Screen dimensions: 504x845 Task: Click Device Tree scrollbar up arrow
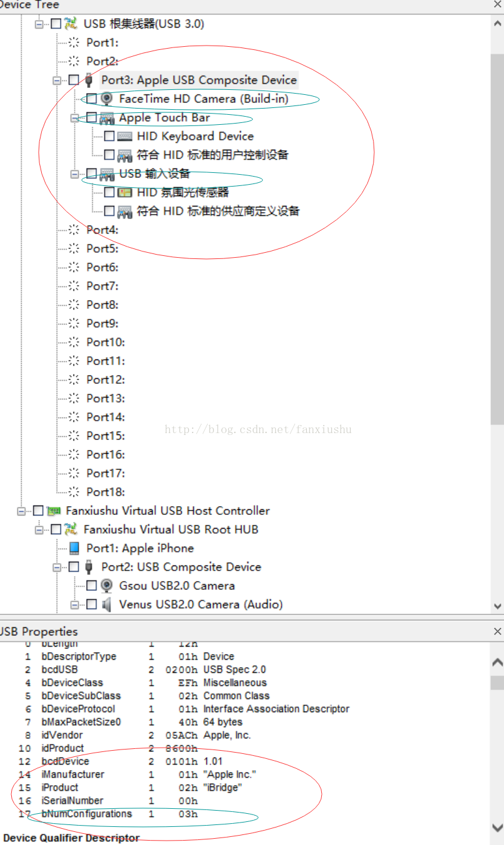pos(497,24)
